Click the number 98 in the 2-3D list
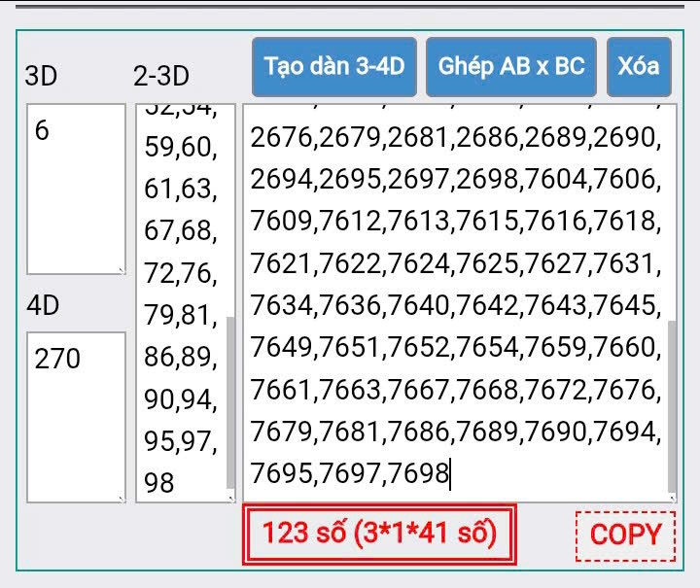 pos(159,482)
